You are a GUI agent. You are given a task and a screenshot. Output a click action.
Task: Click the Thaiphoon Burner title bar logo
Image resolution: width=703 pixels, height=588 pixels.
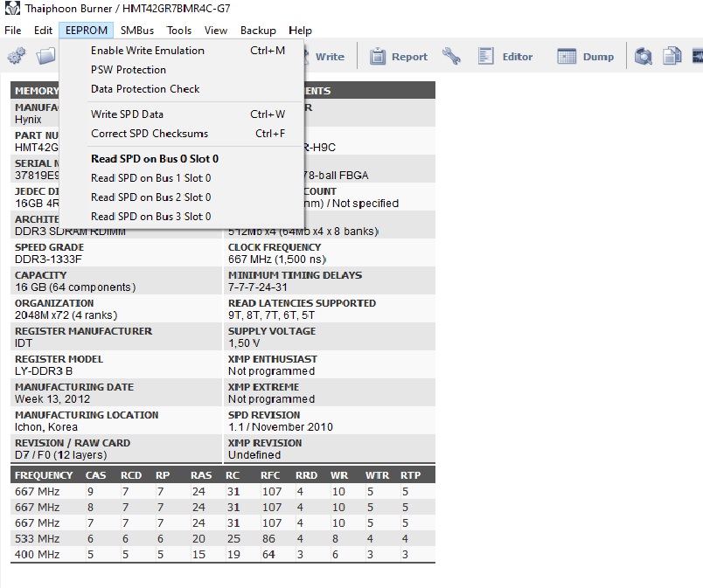(12, 8)
